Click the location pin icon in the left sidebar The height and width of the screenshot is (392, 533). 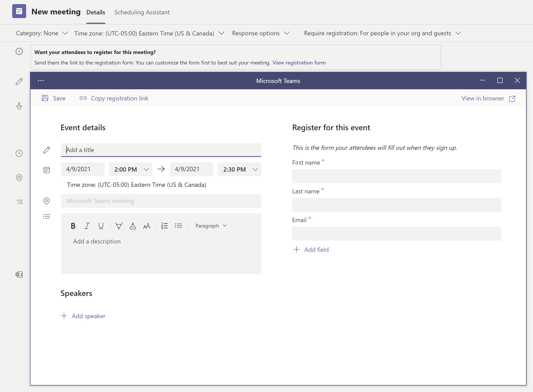click(19, 178)
